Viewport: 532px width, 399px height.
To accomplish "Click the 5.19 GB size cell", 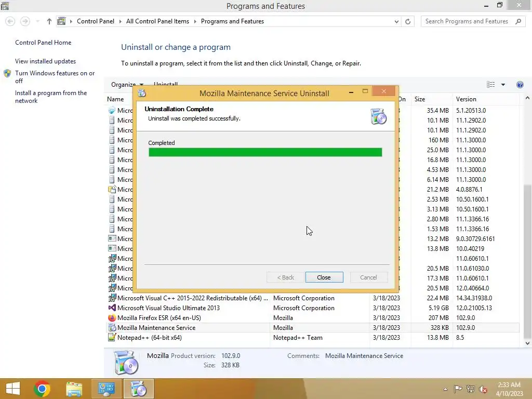I will (x=438, y=308).
